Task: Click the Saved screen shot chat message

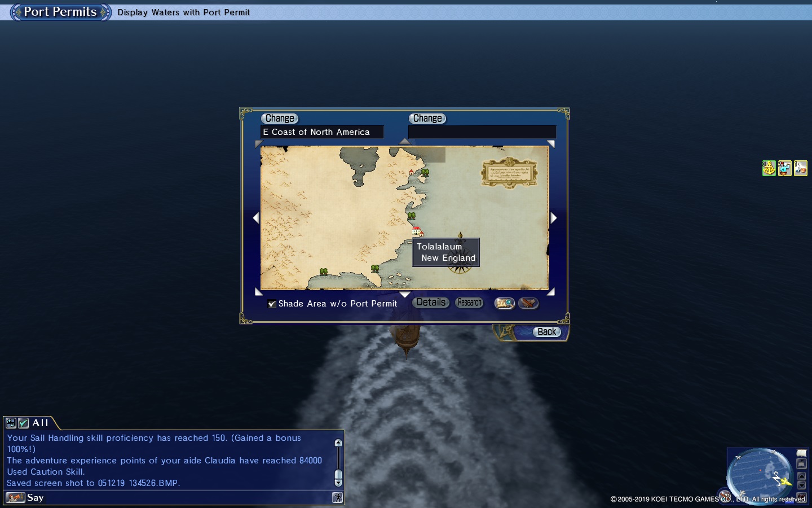Action: [94, 483]
